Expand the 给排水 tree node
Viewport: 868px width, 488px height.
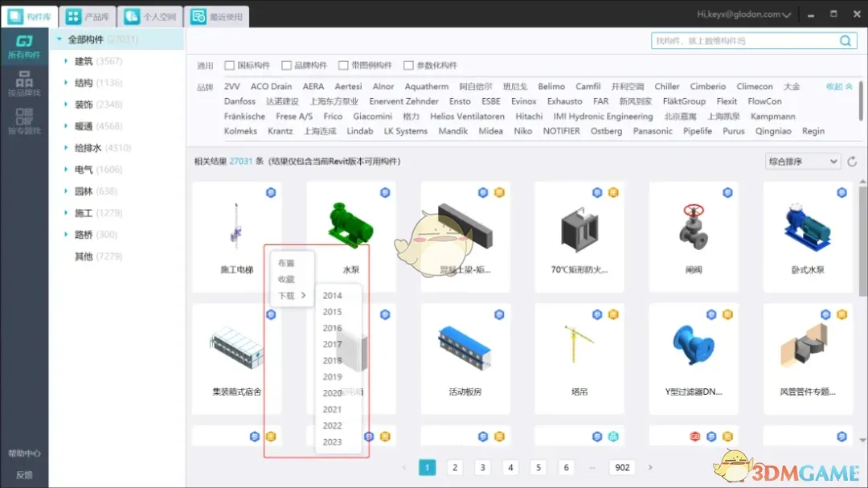click(x=66, y=148)
